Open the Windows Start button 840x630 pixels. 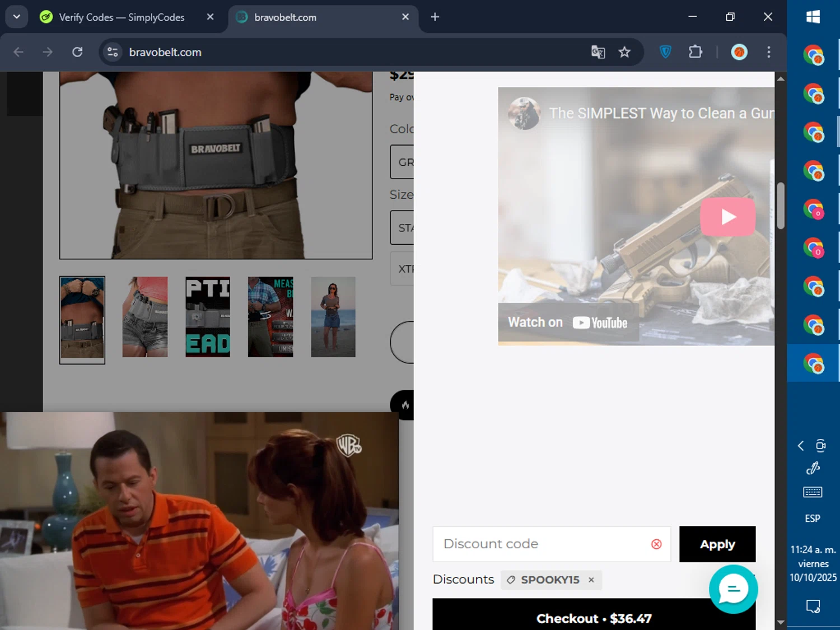click(813, 17)
